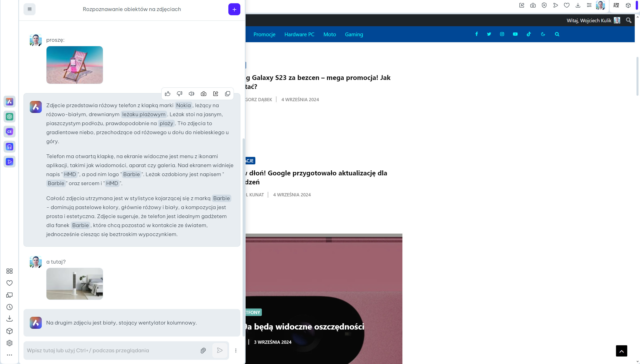Open the Google przygotowało aktualizację article headline
This screenshot has width=640, height=364.
(316, 177)
